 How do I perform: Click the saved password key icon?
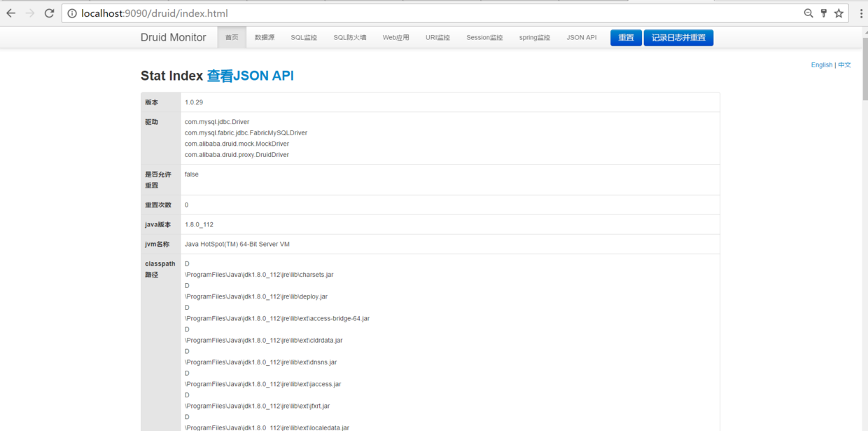(824, 13)
